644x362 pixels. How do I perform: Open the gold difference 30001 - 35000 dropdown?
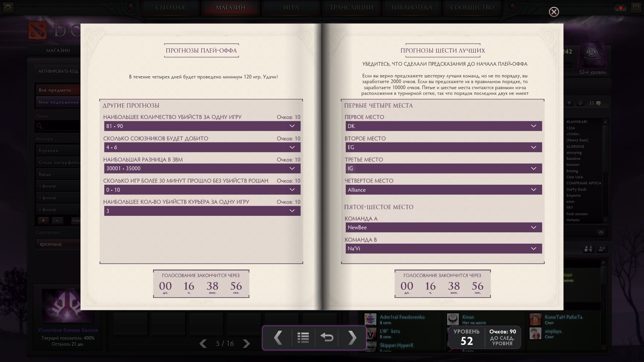[202, 168]
